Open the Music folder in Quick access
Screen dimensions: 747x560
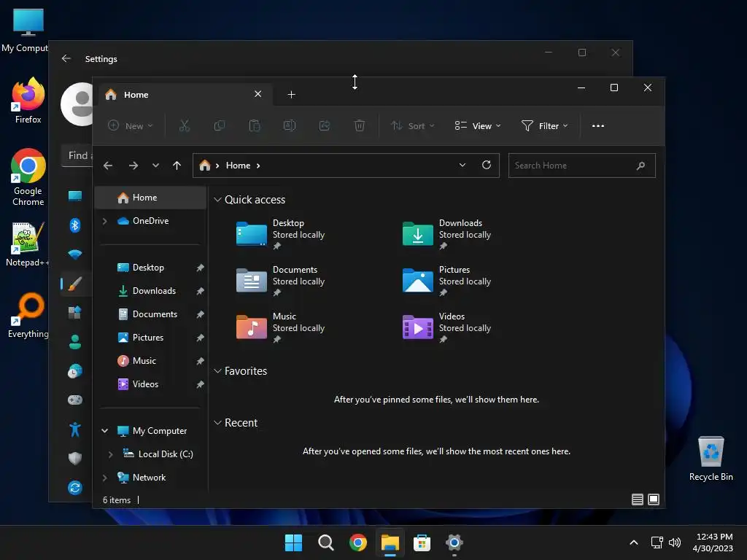coord(281,327)
